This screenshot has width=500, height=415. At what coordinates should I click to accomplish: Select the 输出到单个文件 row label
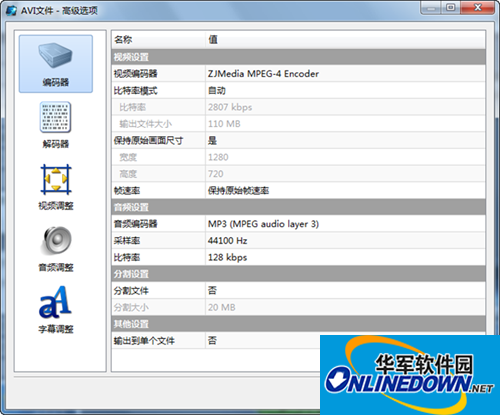[144, 340]
